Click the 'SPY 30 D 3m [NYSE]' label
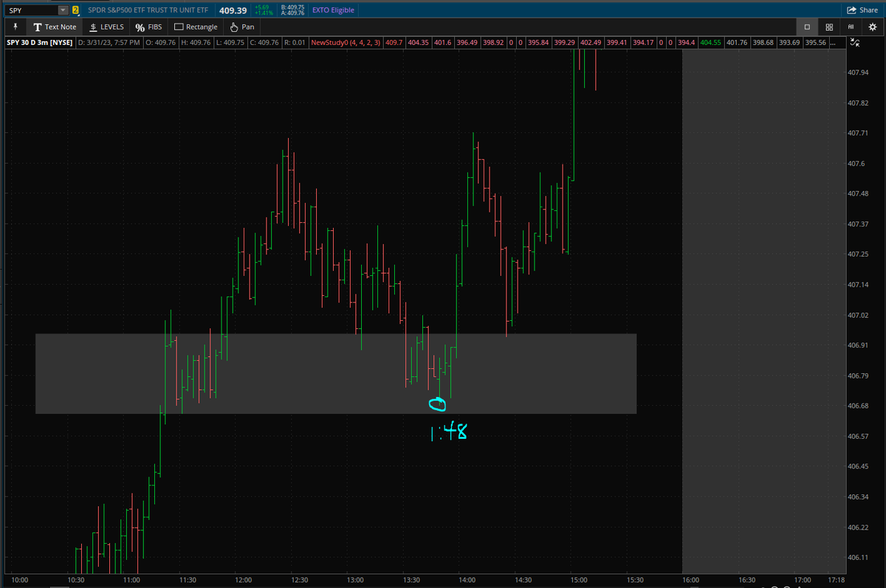The width and height of the screenshot is (886, 588). click(41, 42)
